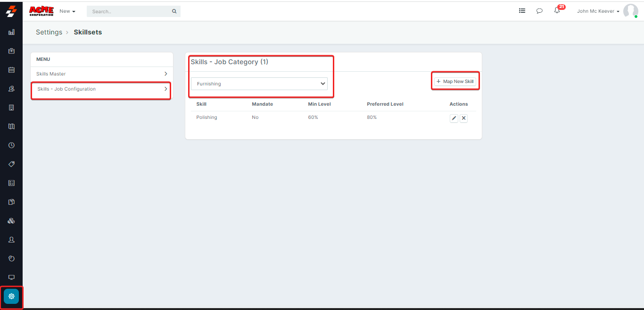Select Skills Master menu item

pos(102,74)
